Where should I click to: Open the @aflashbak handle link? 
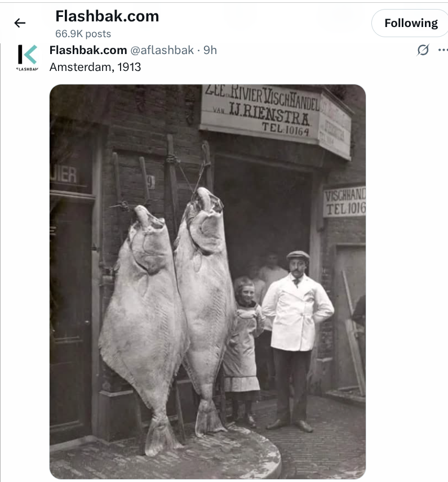click(162, 50)
